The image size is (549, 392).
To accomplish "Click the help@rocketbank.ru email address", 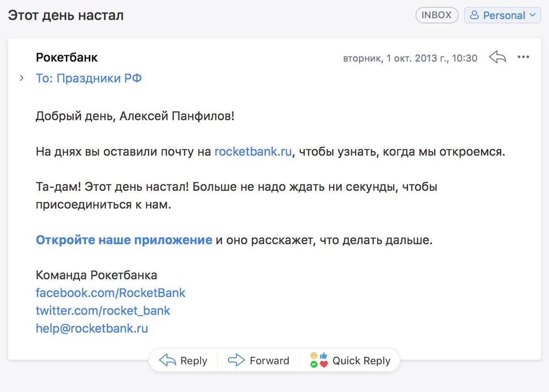I will (x=92, y=328).
